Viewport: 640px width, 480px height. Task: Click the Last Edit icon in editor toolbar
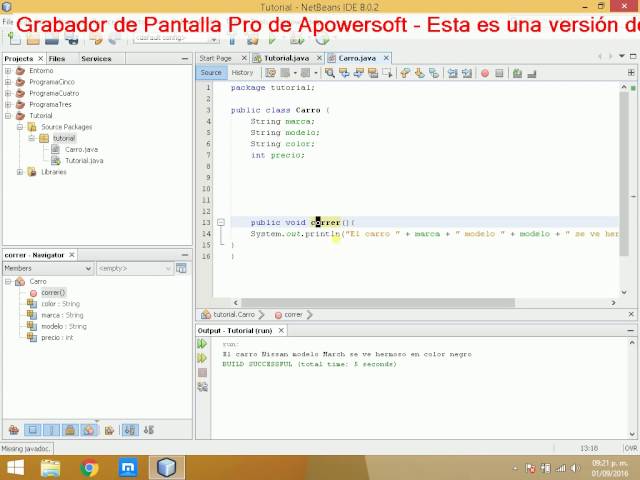point(270,73)
